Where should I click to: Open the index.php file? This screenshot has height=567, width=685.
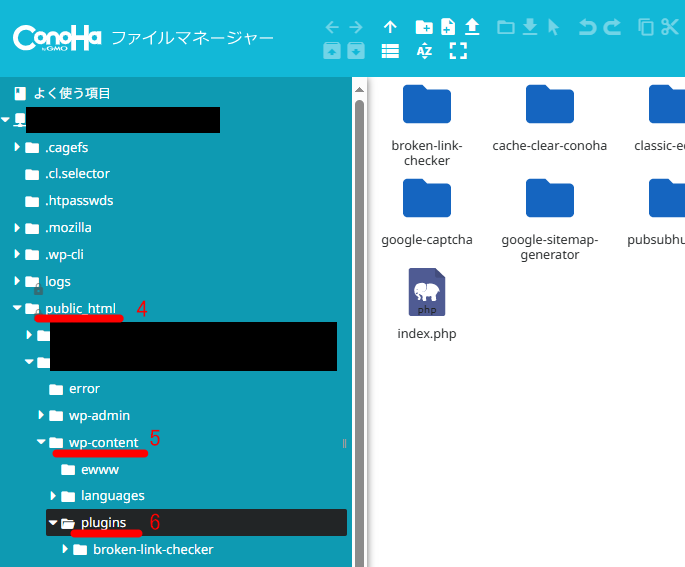coord(427,304)
